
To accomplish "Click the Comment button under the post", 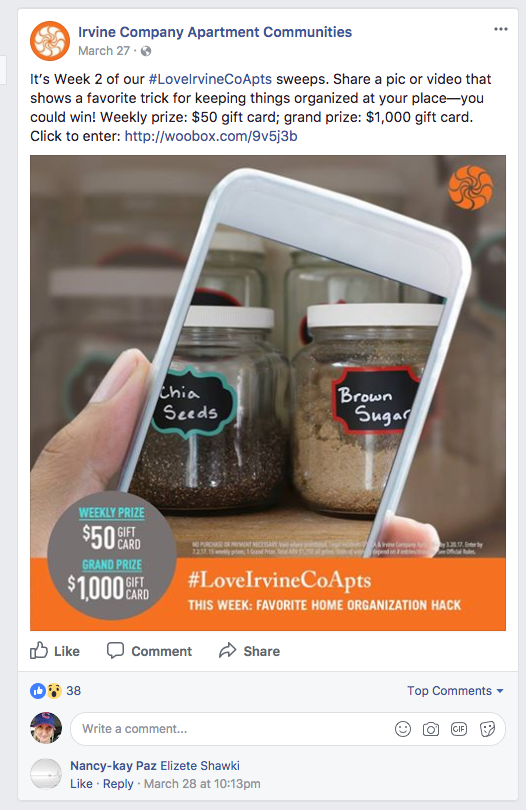I will [x=149, y=651].
